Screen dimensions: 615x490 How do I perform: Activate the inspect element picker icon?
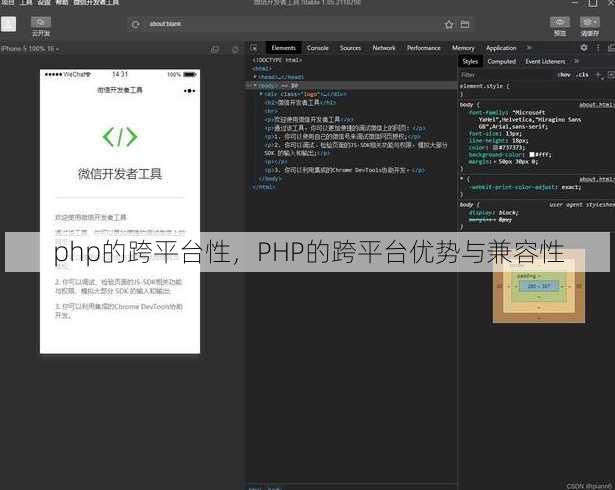254,48
